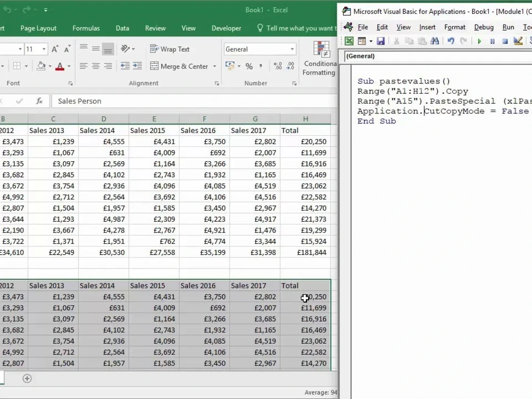This screenshot has width=532, height=399.
Task: Save the project with VBA floppy icon
Action: [381, 41]
